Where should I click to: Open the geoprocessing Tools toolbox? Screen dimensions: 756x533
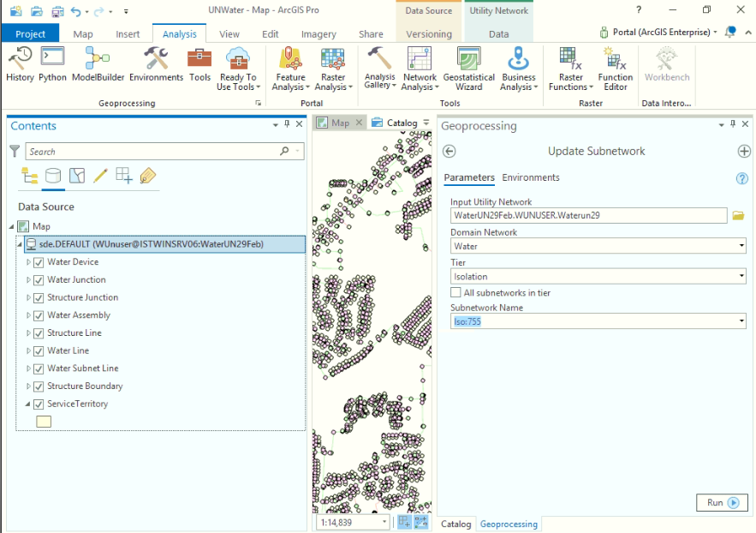tap(199, 64)
